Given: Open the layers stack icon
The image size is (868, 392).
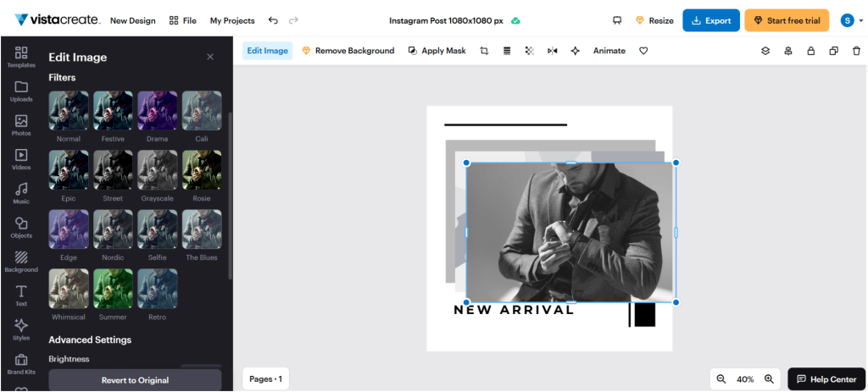Looking at the screenshot, I should pos(765,51).
